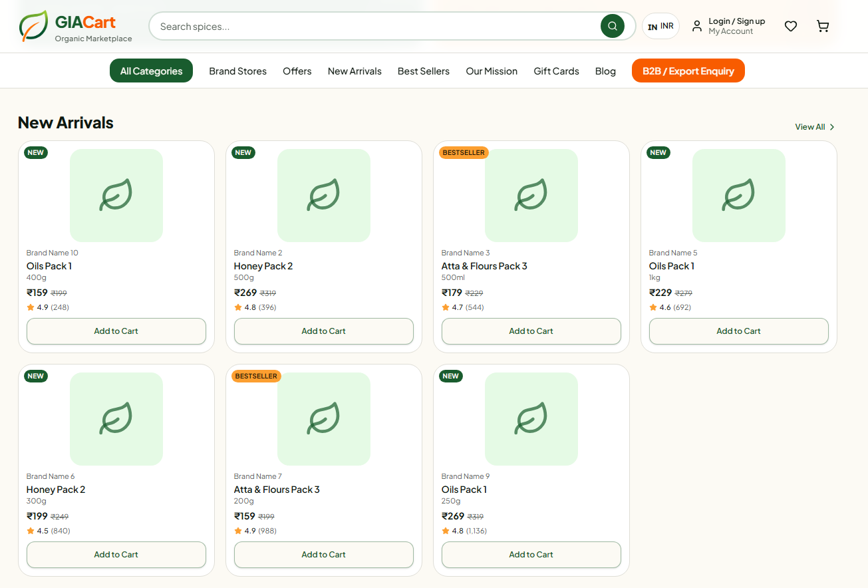The image size is (868, 588).
Task: Add Brand Name 9 Oils Pack 1 to cart
Action: click(531, 555)
